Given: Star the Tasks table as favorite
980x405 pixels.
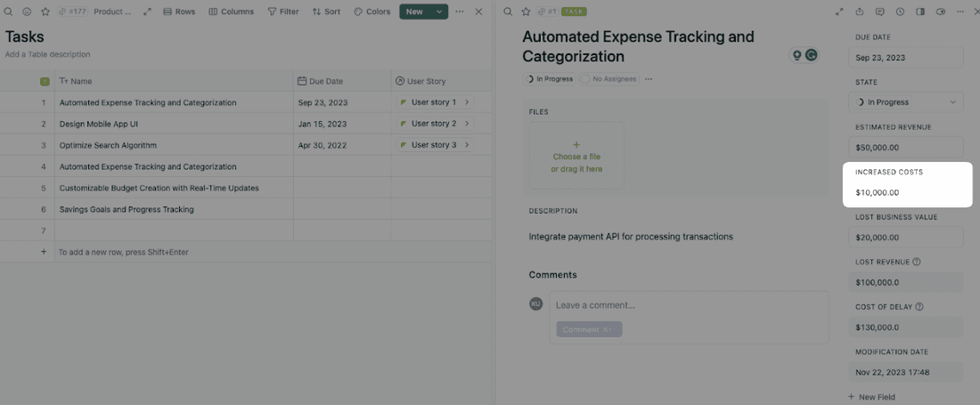Looking at the screenshot, I should click(45, 12).
